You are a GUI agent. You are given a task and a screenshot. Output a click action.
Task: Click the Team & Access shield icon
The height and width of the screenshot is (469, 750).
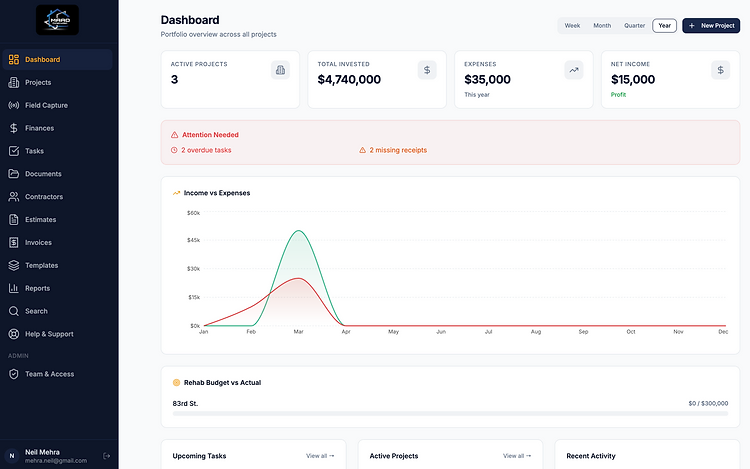tap(13, 374)
